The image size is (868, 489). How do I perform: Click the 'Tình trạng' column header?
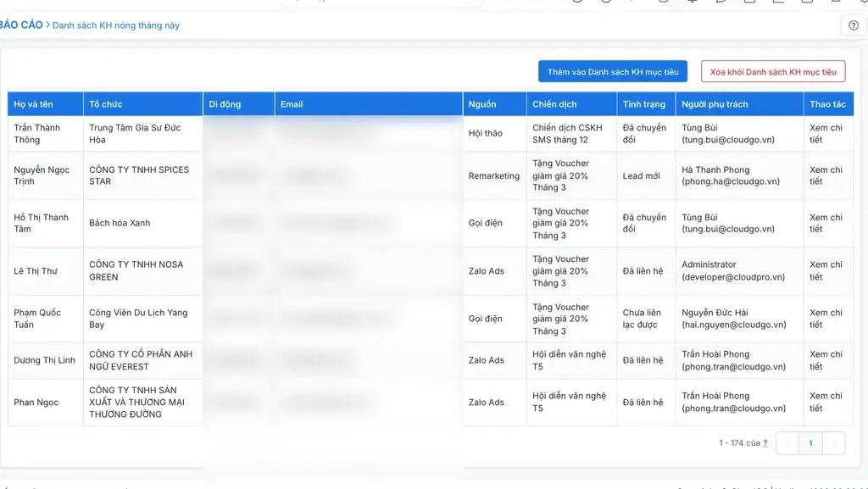(644, 104)
